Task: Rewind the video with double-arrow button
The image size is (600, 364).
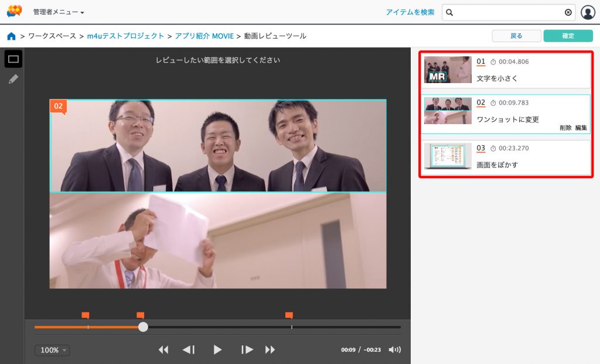Action: pos(163,350)
